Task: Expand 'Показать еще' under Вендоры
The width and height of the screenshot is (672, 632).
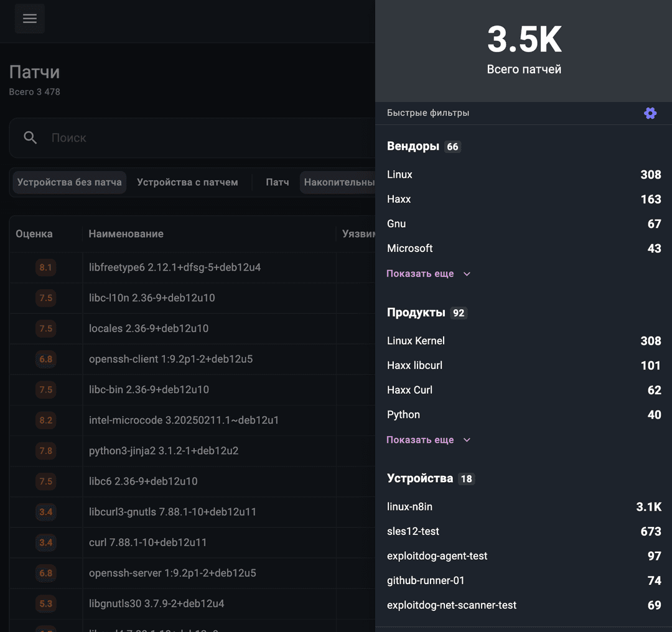Action: [x=420, y=274]
